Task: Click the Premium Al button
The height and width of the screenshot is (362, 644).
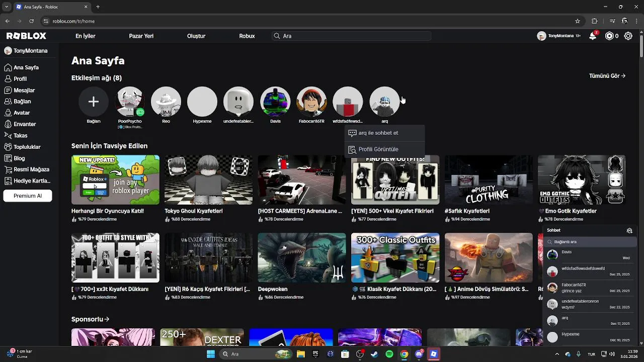Action: 28,196
